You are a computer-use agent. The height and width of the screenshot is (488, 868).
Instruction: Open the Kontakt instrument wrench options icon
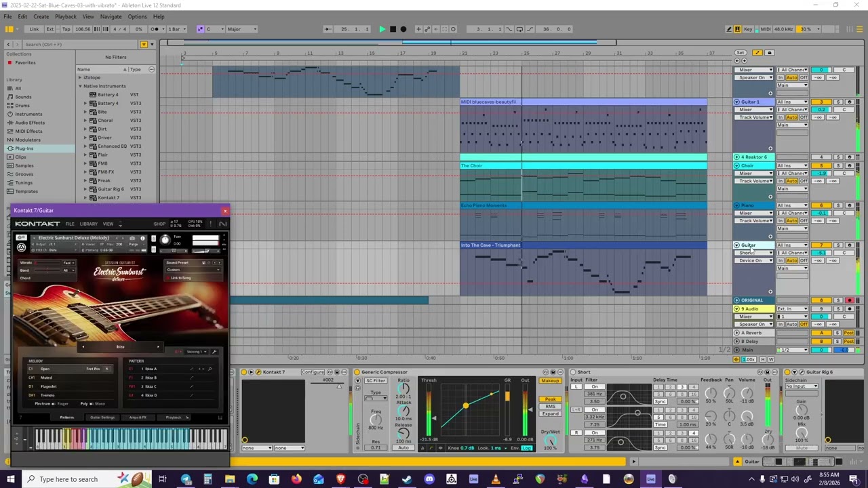pos(21,239)
